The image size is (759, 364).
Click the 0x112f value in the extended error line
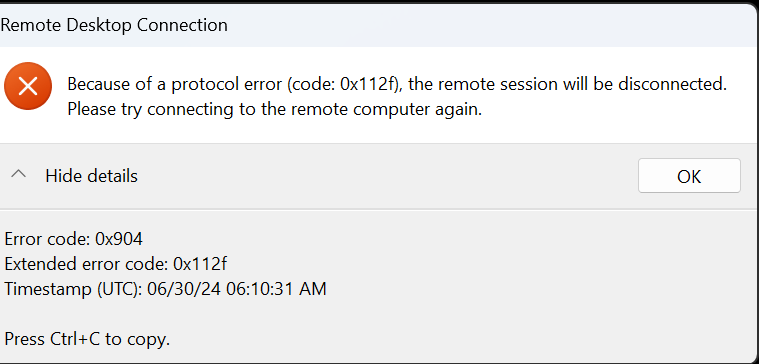[200, 264]
